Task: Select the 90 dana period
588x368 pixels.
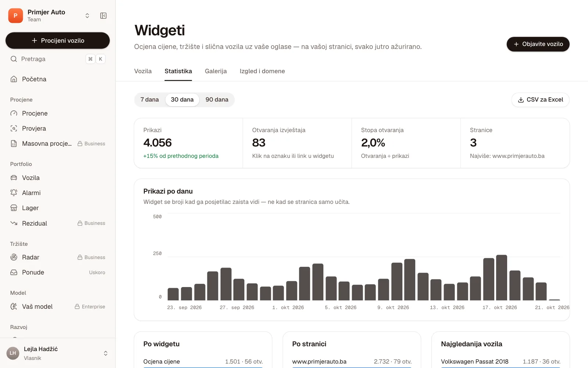Action: [217, 100]
